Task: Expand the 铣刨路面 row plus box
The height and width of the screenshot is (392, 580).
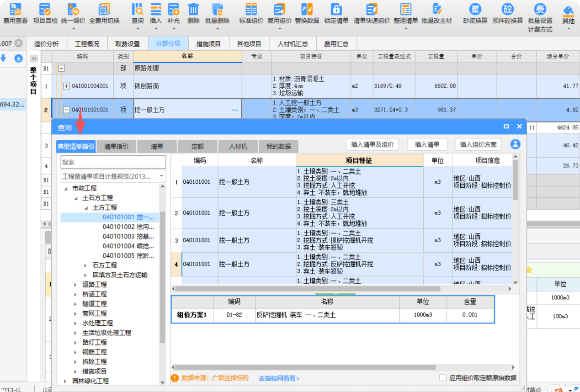Action: tap(66, 86)
